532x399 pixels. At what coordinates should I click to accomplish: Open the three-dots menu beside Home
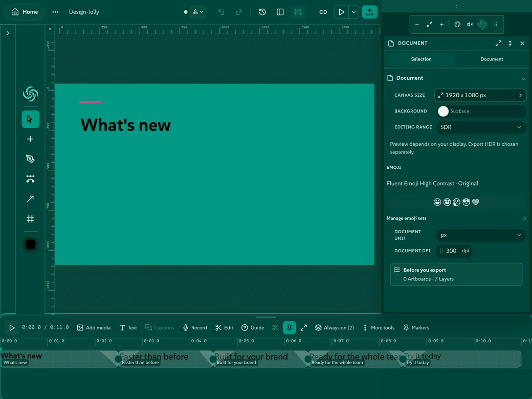pos(55,12)
